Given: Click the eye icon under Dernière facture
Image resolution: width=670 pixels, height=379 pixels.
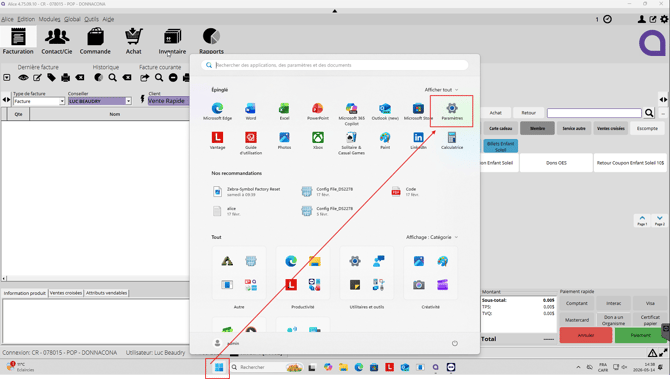Looking at the screenshot, I should coord(23,78).
